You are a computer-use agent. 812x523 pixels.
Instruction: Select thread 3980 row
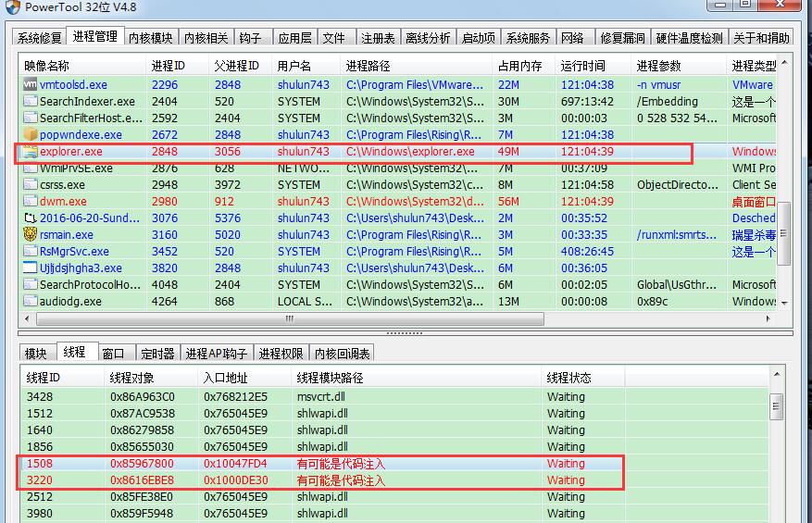394,513
